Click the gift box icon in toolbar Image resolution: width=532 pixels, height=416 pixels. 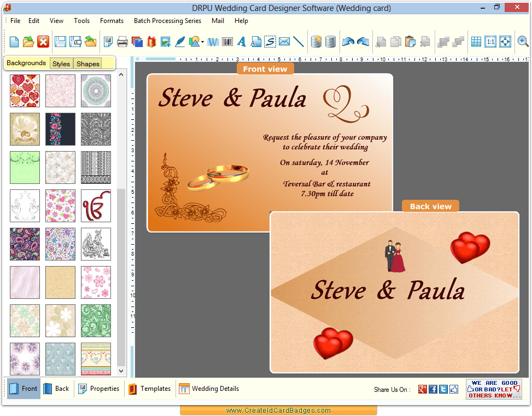pos(151,42)
